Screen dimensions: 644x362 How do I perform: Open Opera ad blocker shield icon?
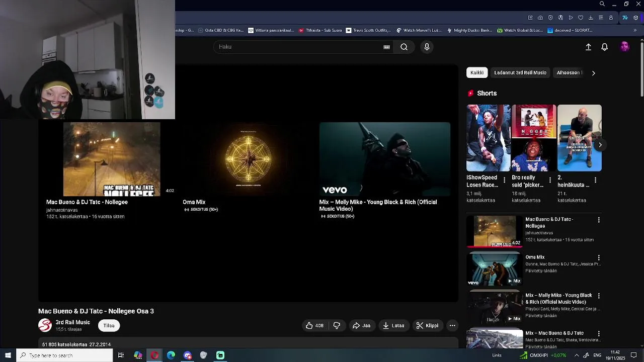tap(550, 18)
